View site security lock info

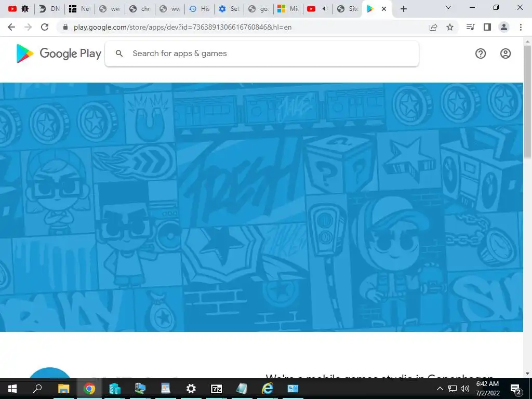(x=65, y=27)
